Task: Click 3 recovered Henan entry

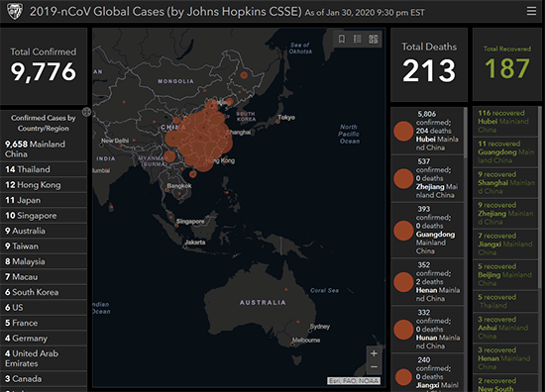Action: (x=505, y=358)
